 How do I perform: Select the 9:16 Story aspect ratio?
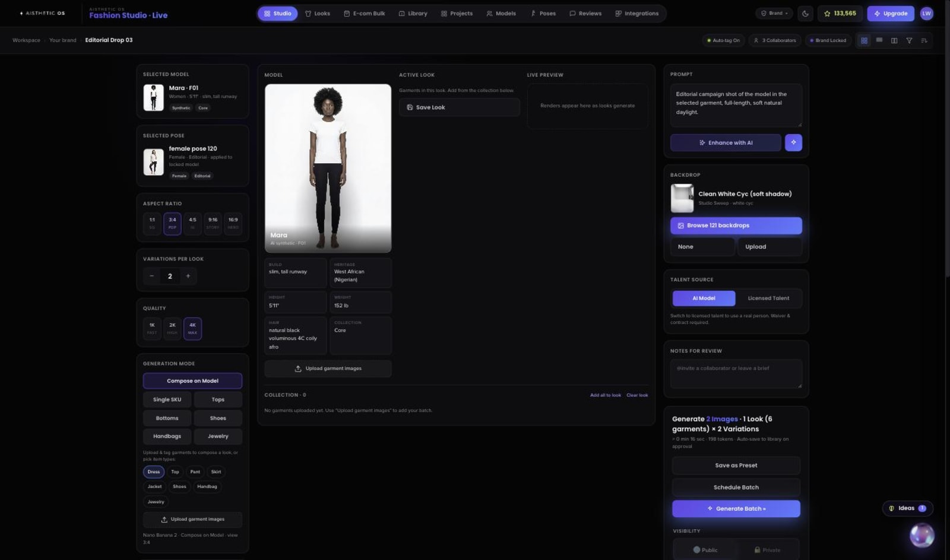click(x=213, y=224)
